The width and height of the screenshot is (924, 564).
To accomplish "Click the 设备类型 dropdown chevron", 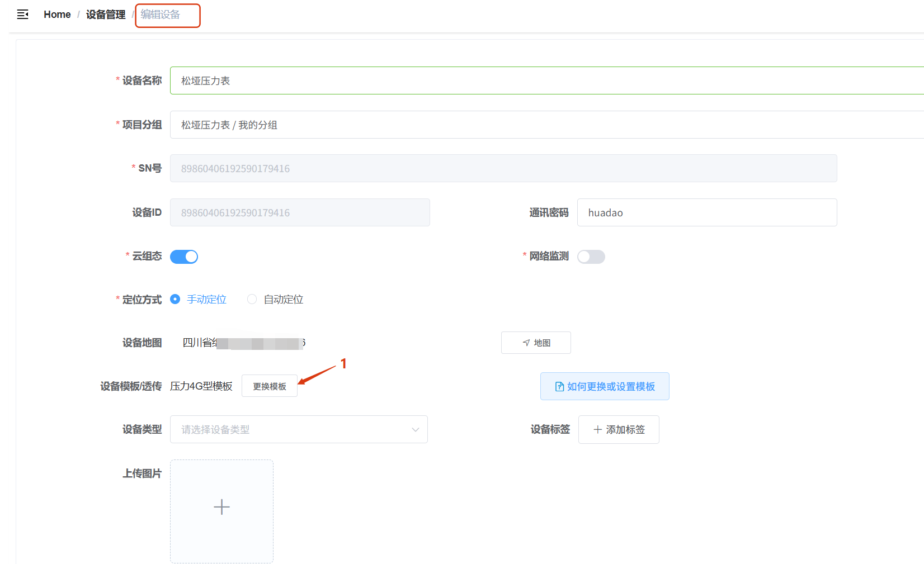I will (416, 429).
